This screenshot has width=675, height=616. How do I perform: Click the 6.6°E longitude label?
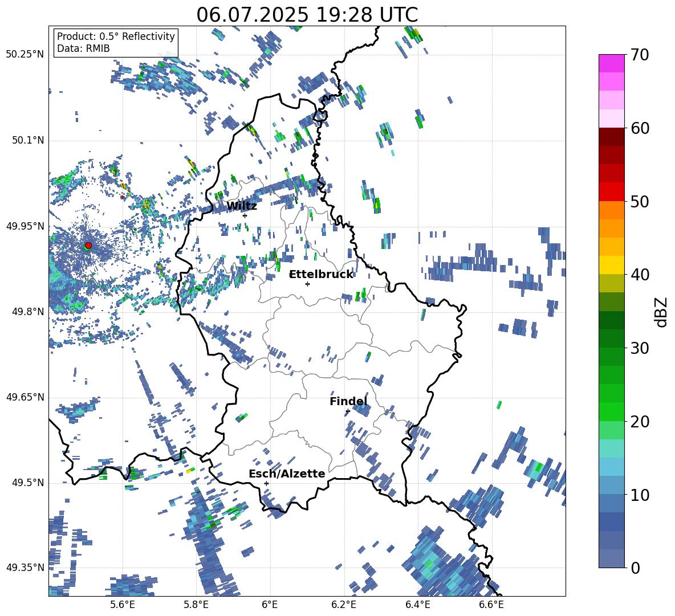pos(491,605)
